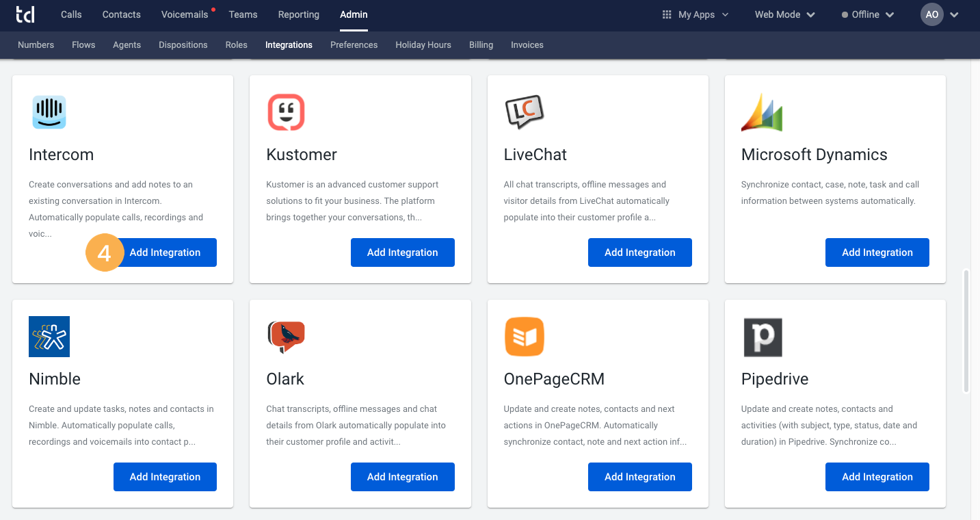Select the Admin menu
Screen dimensions: 980x520
pyautogui.click(x=354, y=14)
